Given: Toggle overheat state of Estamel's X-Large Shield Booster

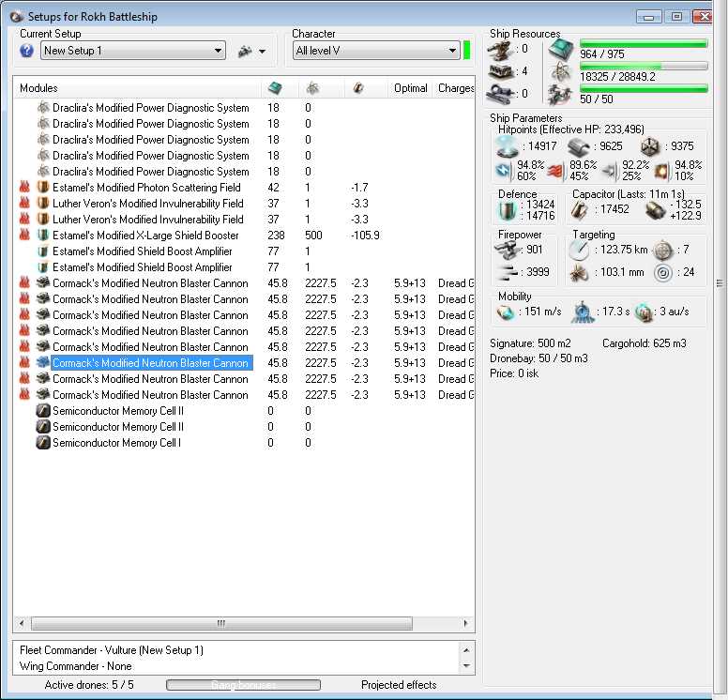Looking at the screenshot, I should (x=24, y=235).
